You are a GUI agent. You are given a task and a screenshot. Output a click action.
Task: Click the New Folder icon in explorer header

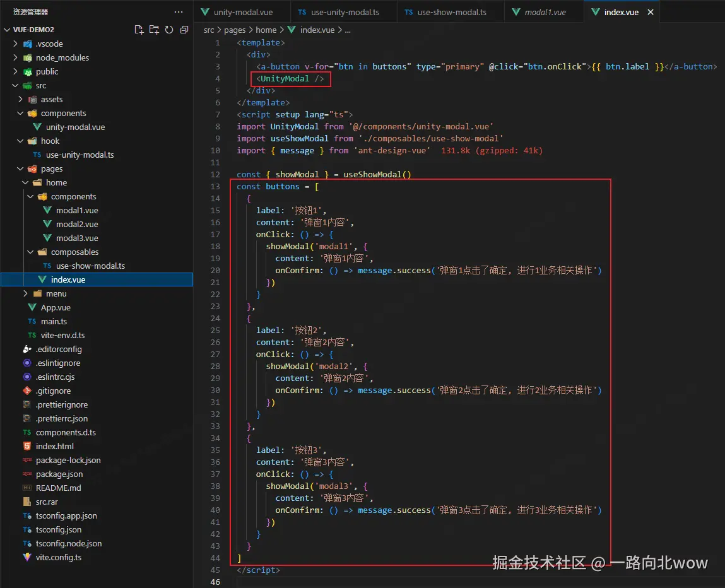click(x=154, y=30)
